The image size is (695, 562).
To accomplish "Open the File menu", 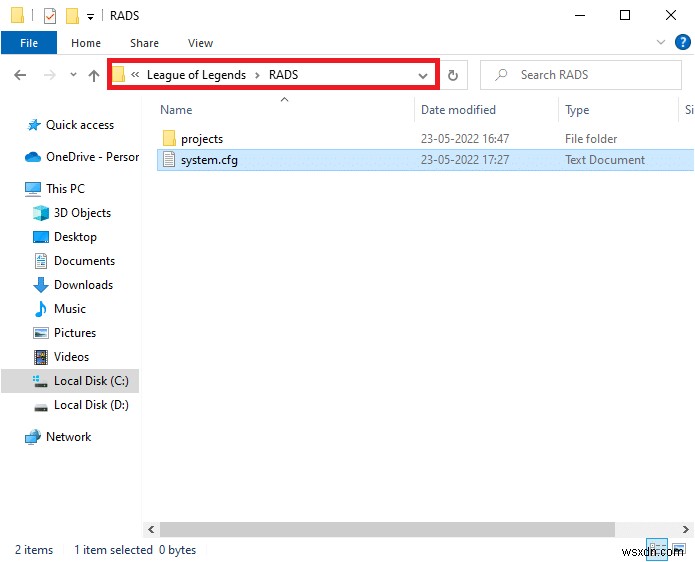I will click(x=29, y=43).
